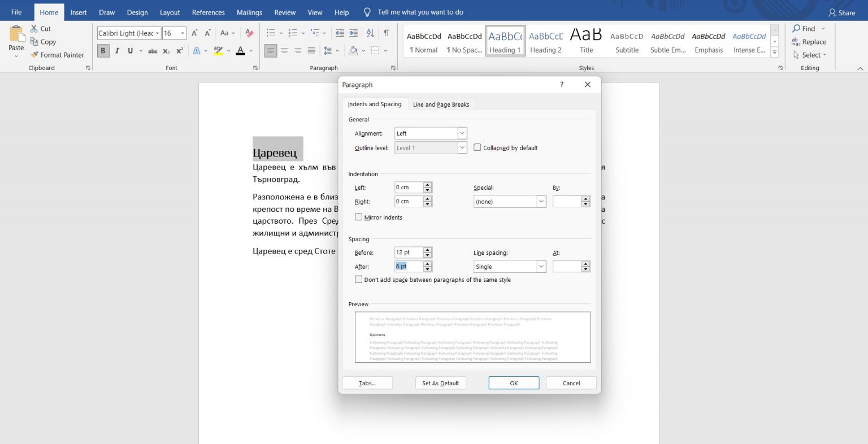Open the Review ribbon tab

click(x=285, y=12)
